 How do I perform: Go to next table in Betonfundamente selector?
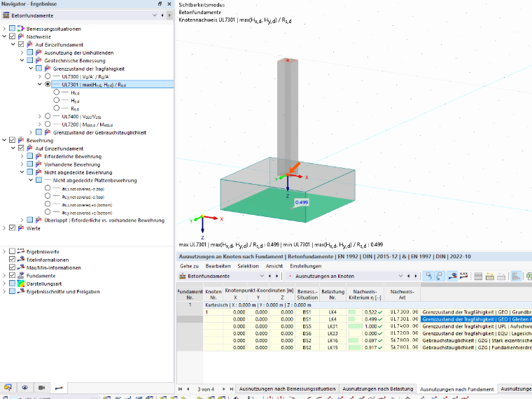coord(277,276)
